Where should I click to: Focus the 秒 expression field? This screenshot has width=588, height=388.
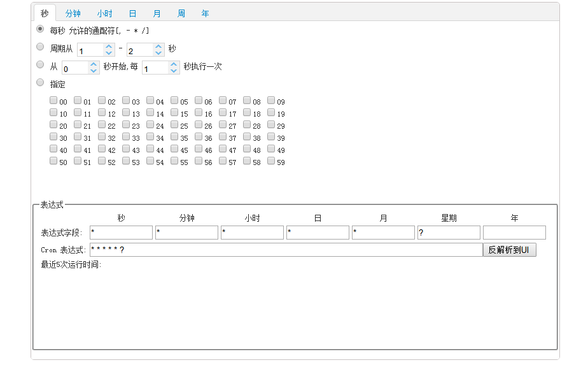click(121, 233)
